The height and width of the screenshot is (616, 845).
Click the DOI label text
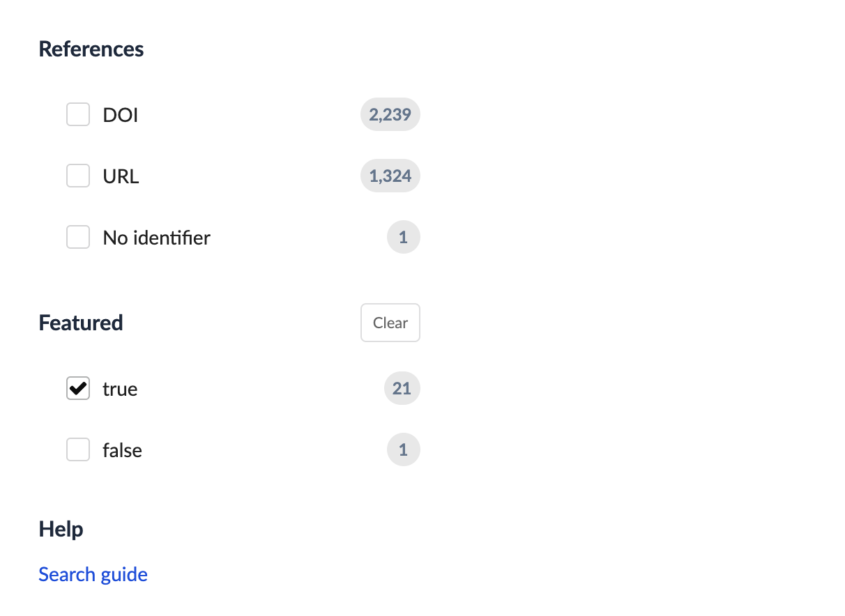[x=121, y=115]
